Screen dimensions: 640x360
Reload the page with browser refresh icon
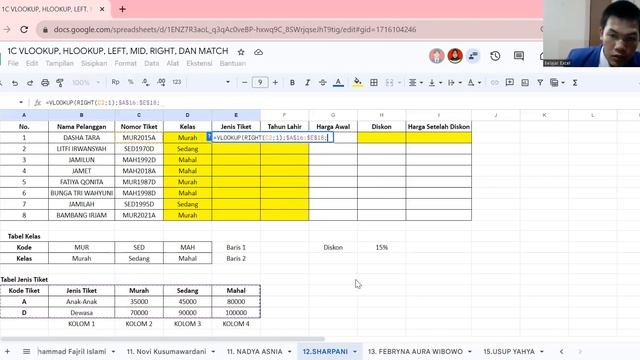pos(24,29)
